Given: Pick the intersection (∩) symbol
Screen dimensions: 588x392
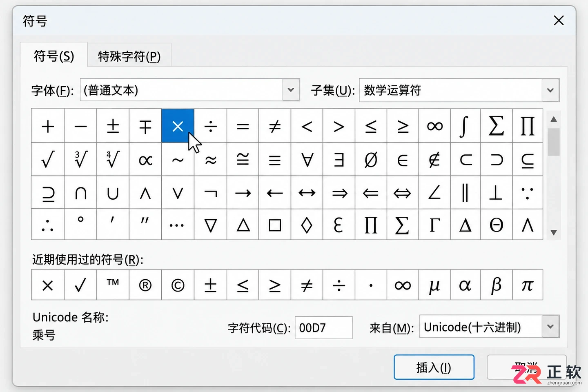Looking at the screenshot, I should pos(80,193).
